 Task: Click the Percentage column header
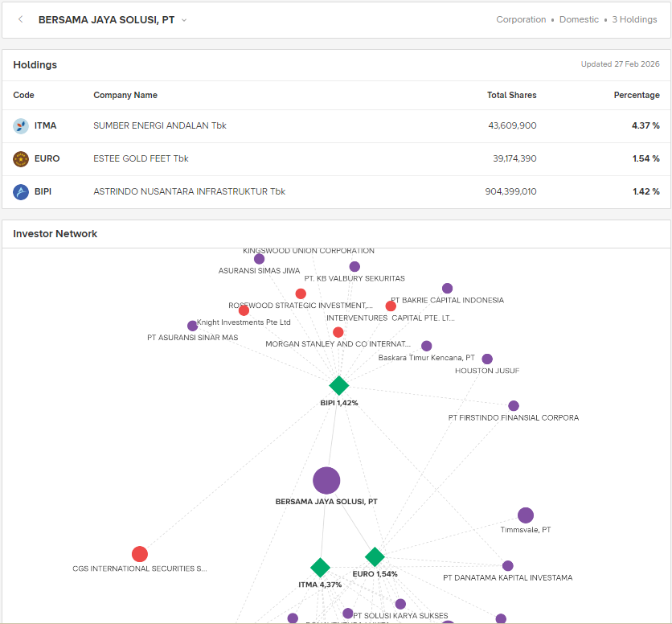637,95
